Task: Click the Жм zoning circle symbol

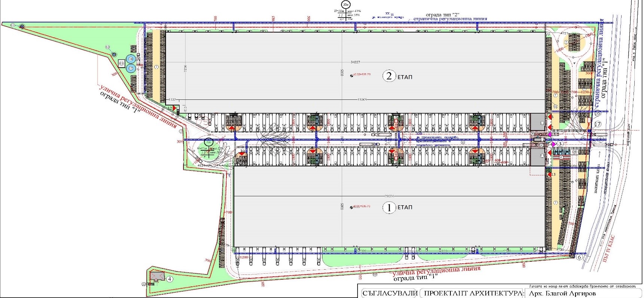Action: click(346, 5)
